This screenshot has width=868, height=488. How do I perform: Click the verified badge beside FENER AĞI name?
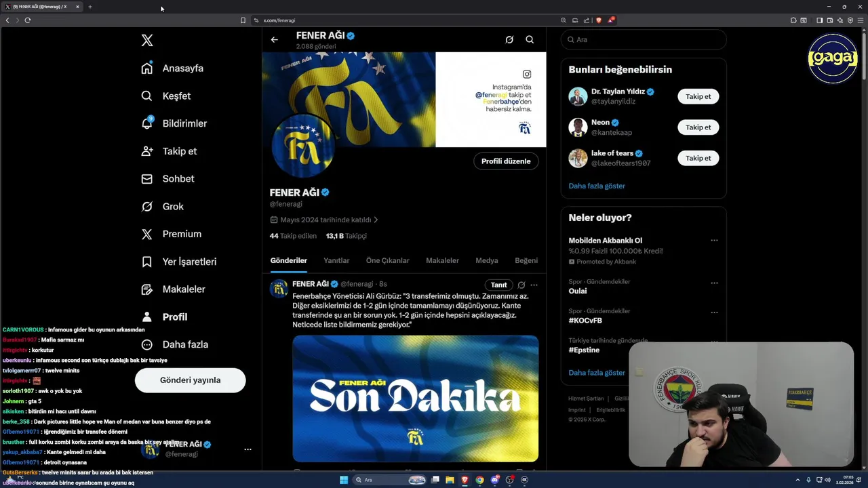[325, 192]
